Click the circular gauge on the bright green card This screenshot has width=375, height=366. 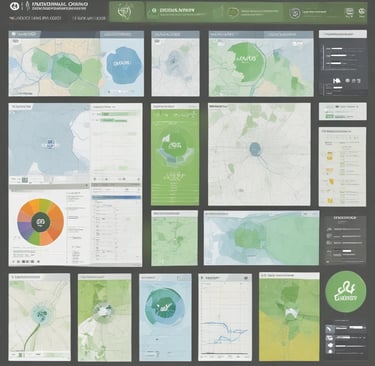(x=175, y=146)
